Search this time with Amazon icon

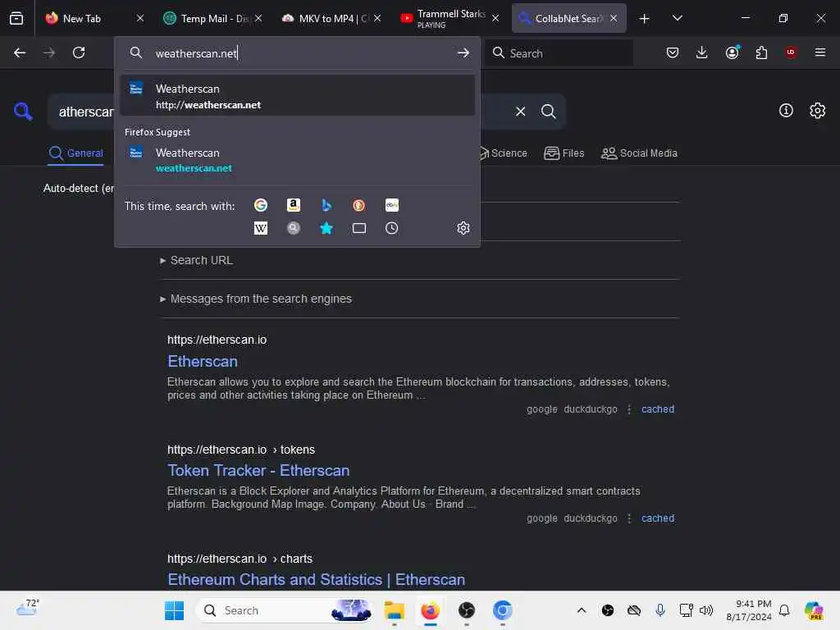(x=293, y=205)
